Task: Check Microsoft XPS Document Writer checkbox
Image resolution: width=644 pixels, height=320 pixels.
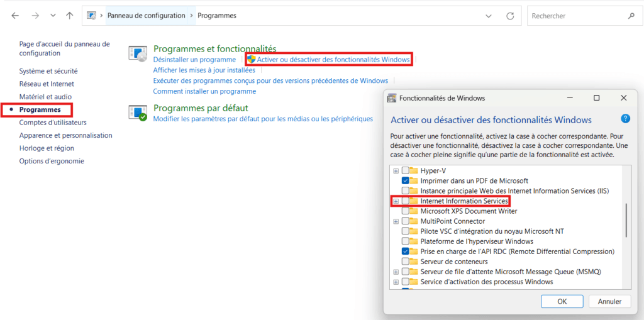Action: click(x=406, y=211)
